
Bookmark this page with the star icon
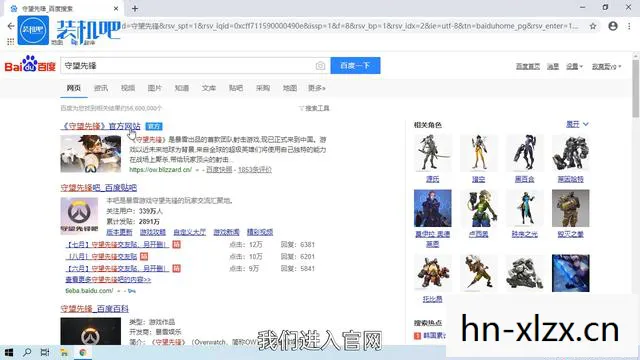593,26
